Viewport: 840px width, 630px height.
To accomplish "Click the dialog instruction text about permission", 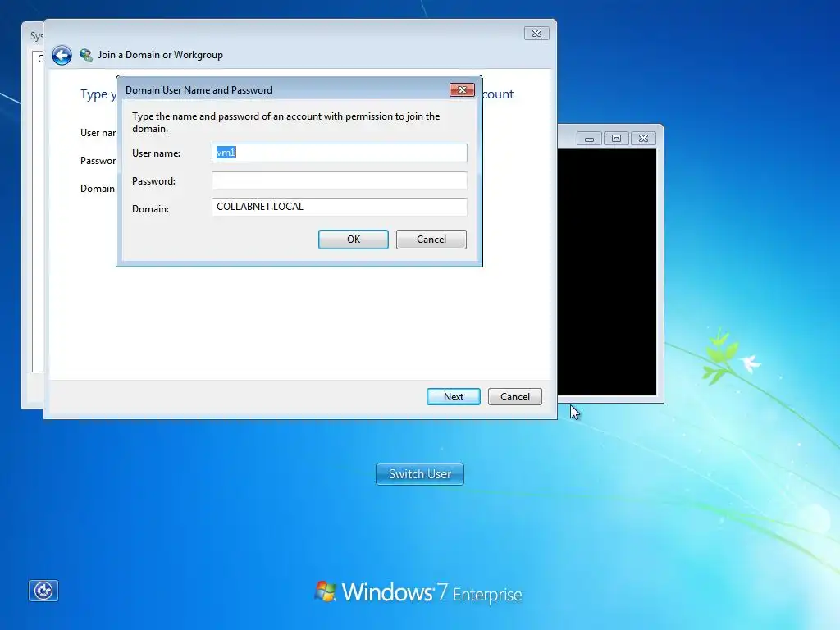I will 286,122.
